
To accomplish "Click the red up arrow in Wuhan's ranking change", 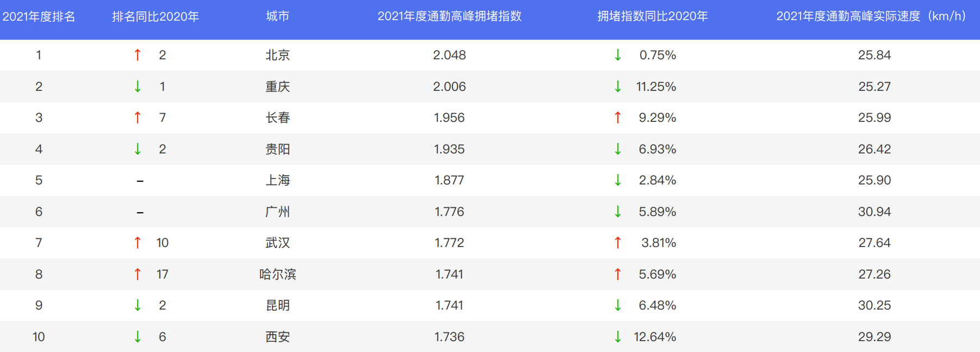I will 138,243.
